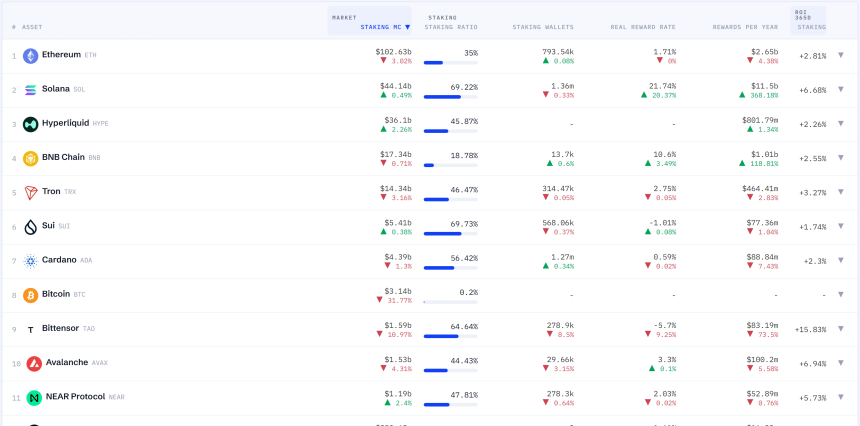Click Hyperliquid's $36.1b staking market cap
860x426 pixels.
398,120
